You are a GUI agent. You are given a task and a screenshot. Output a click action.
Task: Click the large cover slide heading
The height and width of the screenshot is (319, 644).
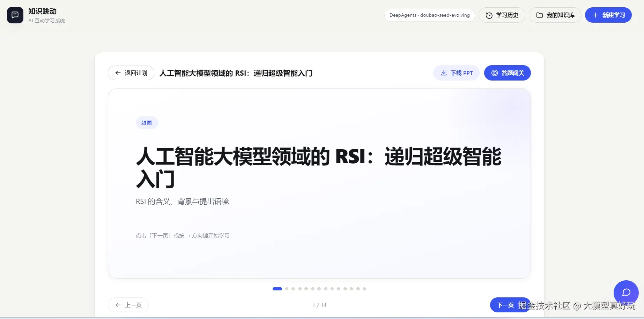(x=318, y=168)
